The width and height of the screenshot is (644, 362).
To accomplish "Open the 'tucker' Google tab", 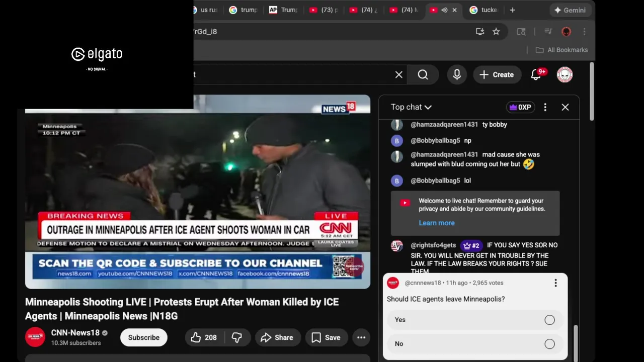I will coord(484,10).
